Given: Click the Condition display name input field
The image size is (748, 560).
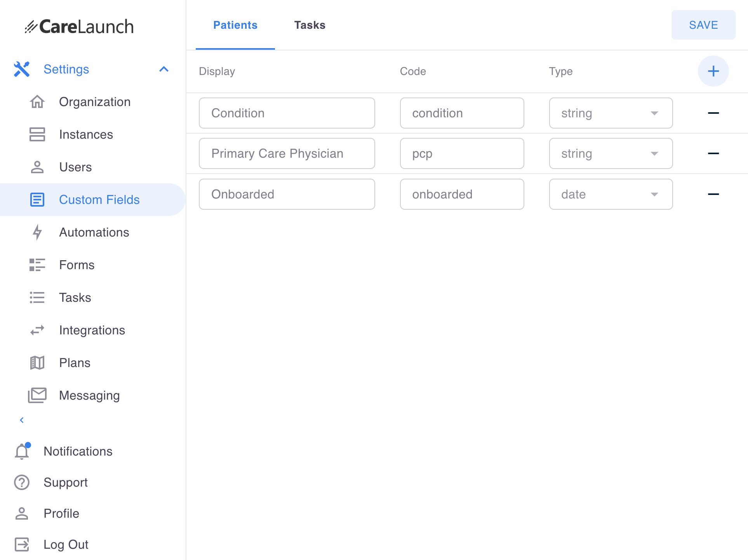Looking at the screenshot, I should click(x=287, y=113).
